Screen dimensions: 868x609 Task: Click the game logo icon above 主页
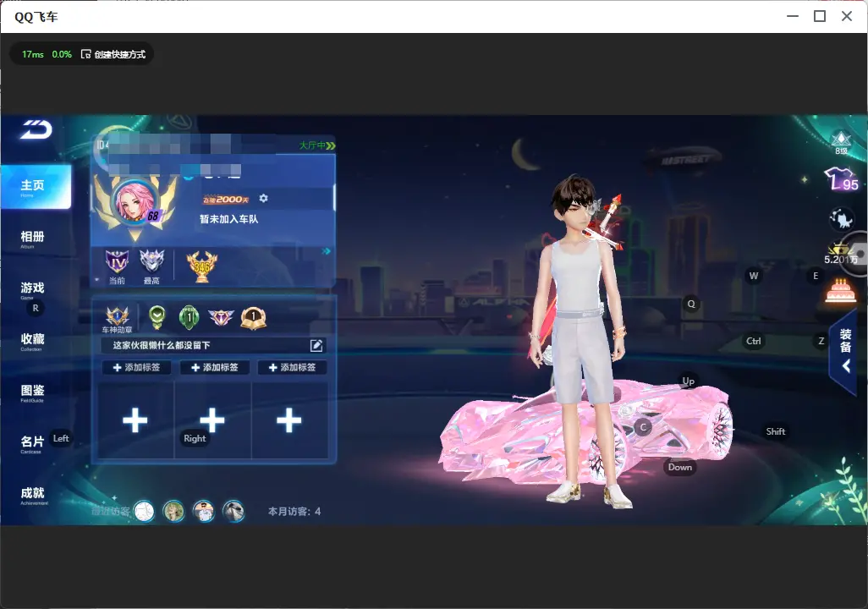[36, 129]
